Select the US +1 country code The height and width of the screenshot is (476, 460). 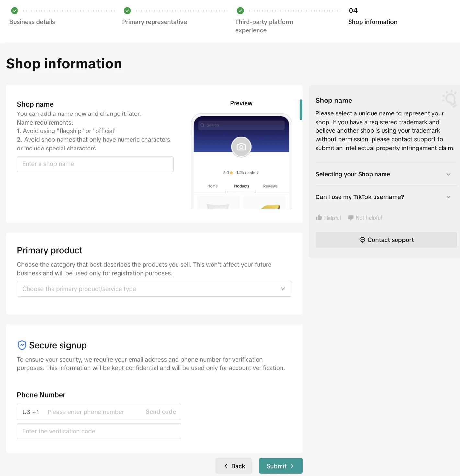point(31,412)
